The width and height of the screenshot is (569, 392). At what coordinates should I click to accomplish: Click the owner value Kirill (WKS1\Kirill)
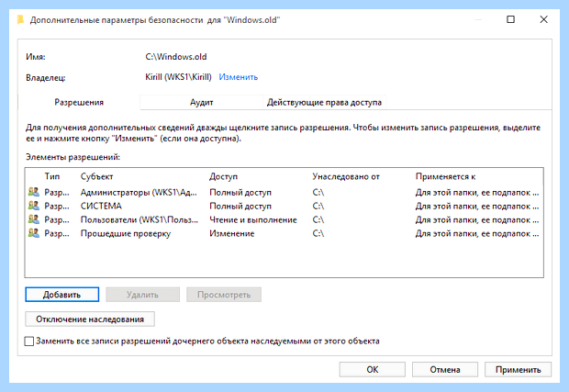pos(178,77)
